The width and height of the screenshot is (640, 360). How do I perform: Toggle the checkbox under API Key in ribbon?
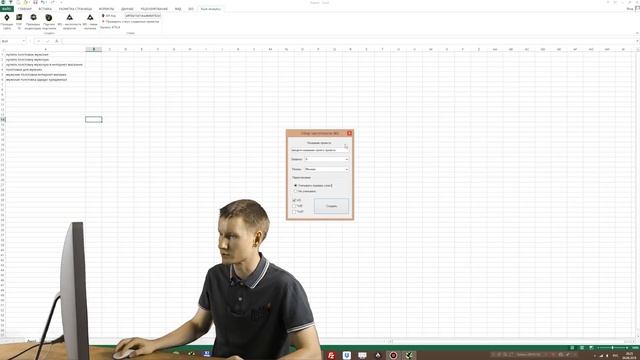[x=103, y=22]
